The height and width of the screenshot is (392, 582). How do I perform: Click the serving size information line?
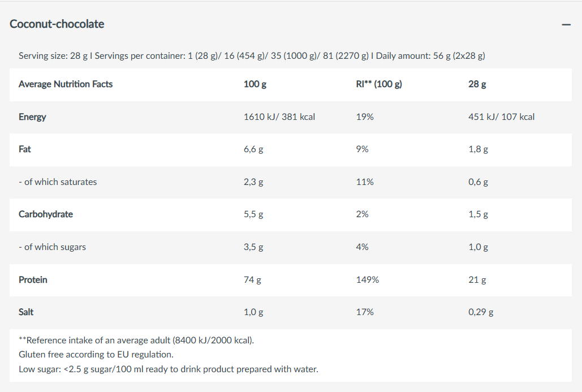252,55
